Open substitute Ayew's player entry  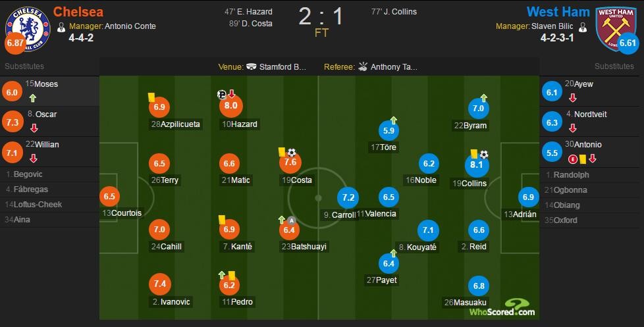tap(589, 91)
